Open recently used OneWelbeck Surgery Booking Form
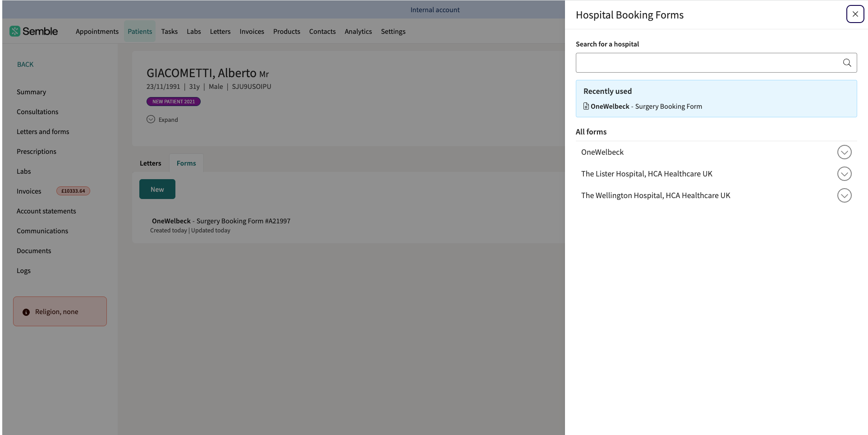The image size is (868, 435). pyautogui.click(x=646, y=106)
